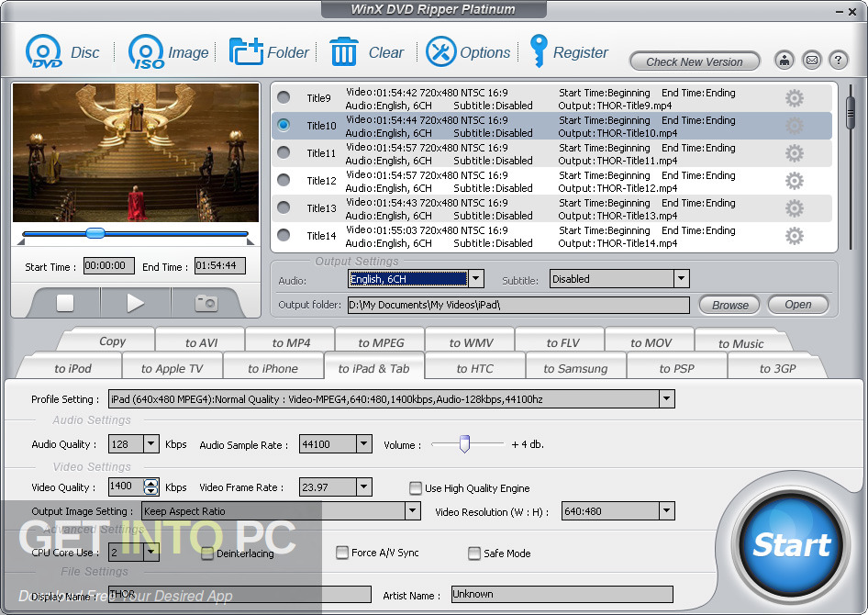Click the Volume slider handle

464,444
